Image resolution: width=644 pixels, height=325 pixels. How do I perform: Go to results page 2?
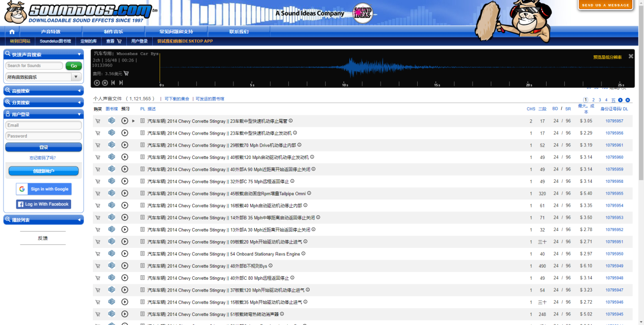[x=593, y=100]
